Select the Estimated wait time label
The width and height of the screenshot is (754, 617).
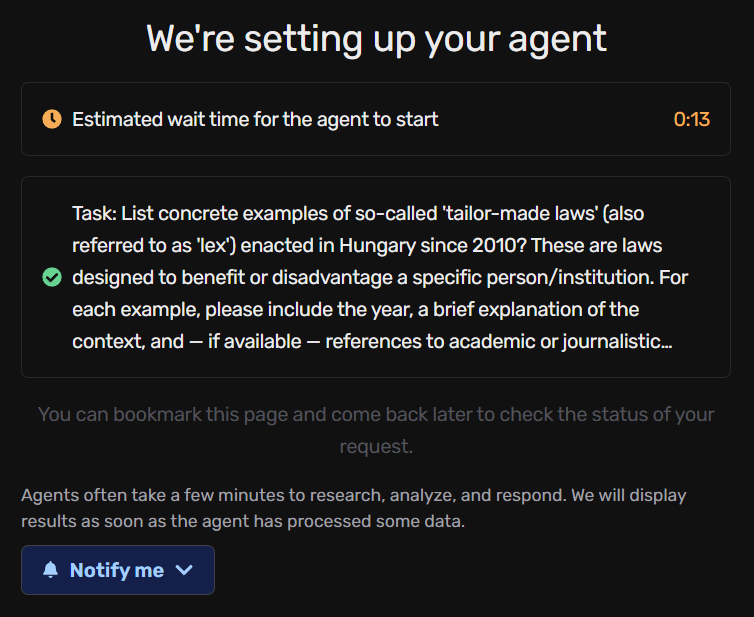pyautogui.click(x=255, y=119)
